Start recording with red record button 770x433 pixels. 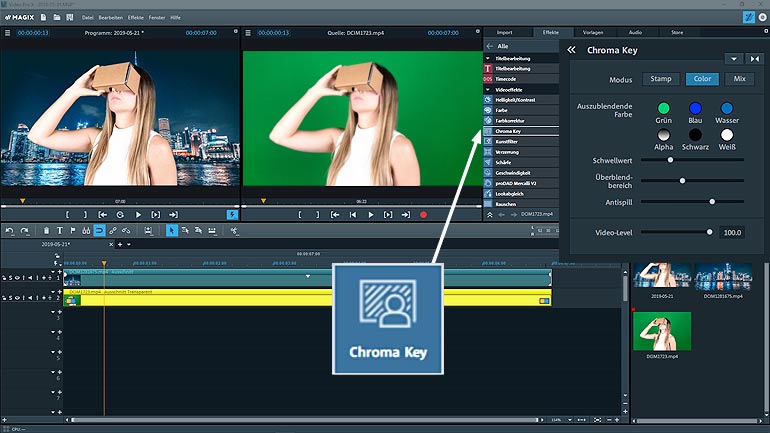point(423,215)
